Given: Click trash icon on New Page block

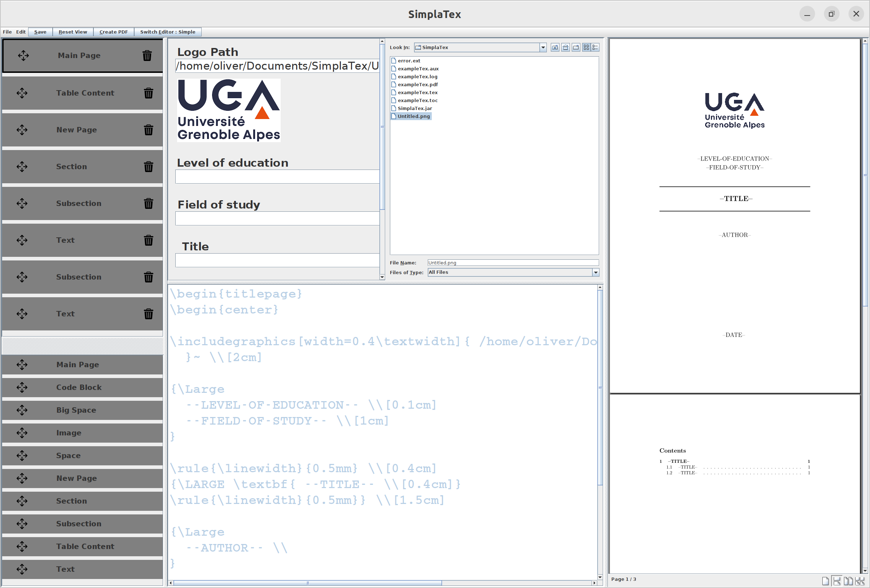Looking at the screenshot, I should point(148,130).
